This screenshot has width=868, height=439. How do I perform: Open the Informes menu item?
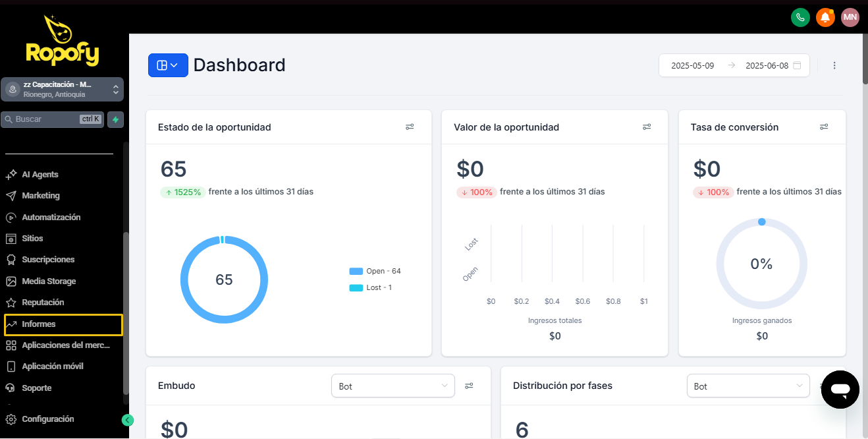pyautogui.click(x=63, y=324)
